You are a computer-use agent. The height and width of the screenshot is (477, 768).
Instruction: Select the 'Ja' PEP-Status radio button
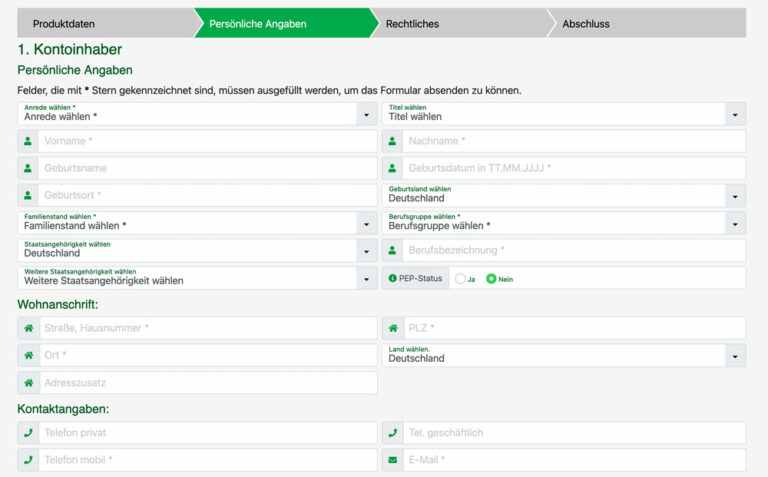click(x=460, y=278)
